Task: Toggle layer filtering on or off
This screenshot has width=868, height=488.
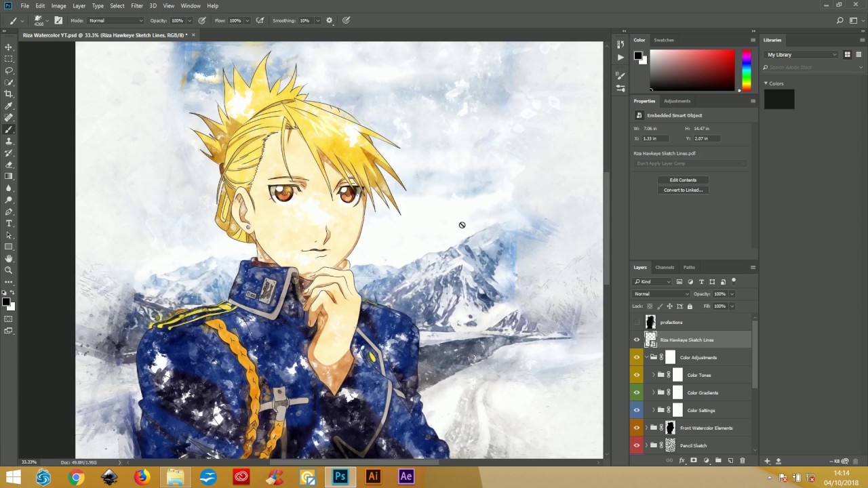Action: point(734,281)
